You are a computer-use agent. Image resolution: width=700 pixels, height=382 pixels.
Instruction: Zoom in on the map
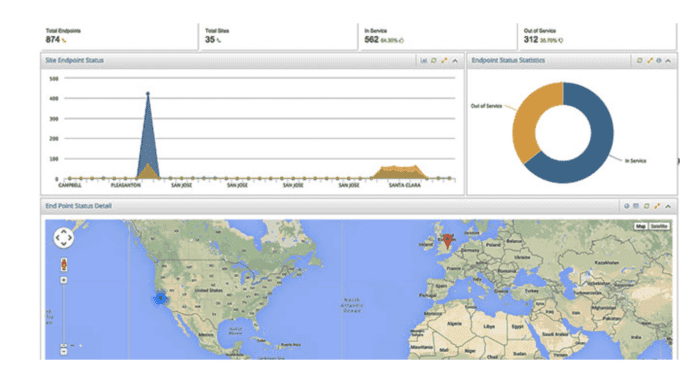64,280
